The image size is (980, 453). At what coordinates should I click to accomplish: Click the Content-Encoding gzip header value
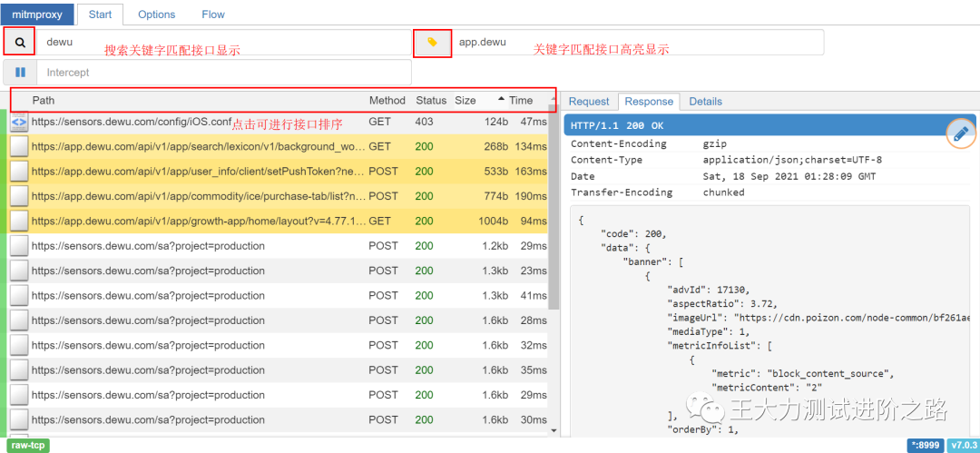pyautogui.click(x=716, y=144)
